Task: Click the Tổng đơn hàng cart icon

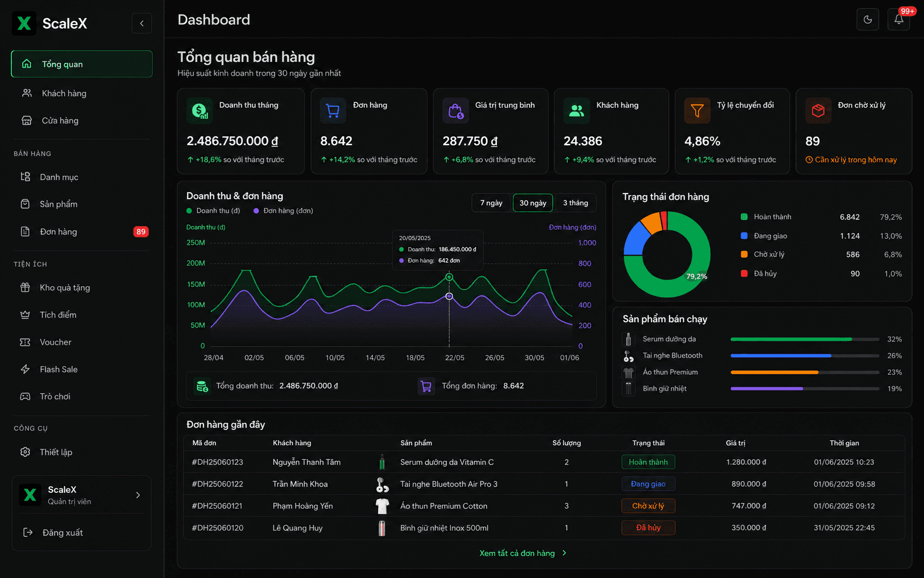Action: pyautogui.click(x=426, y=386)
